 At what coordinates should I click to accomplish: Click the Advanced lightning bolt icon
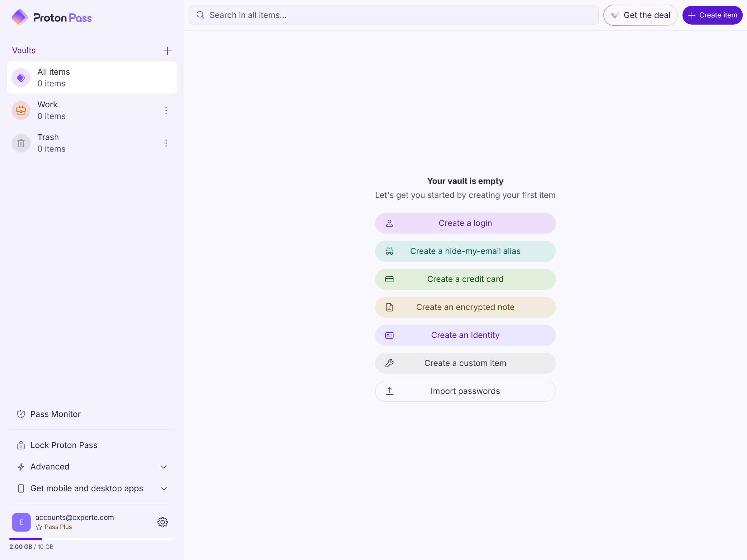coord(21,467)
